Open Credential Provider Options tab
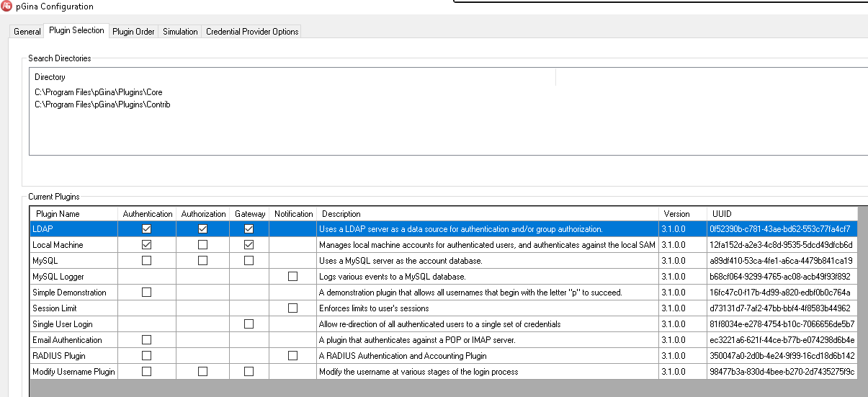Viewport: 868px width, 397px height. (x=251, y=32)
